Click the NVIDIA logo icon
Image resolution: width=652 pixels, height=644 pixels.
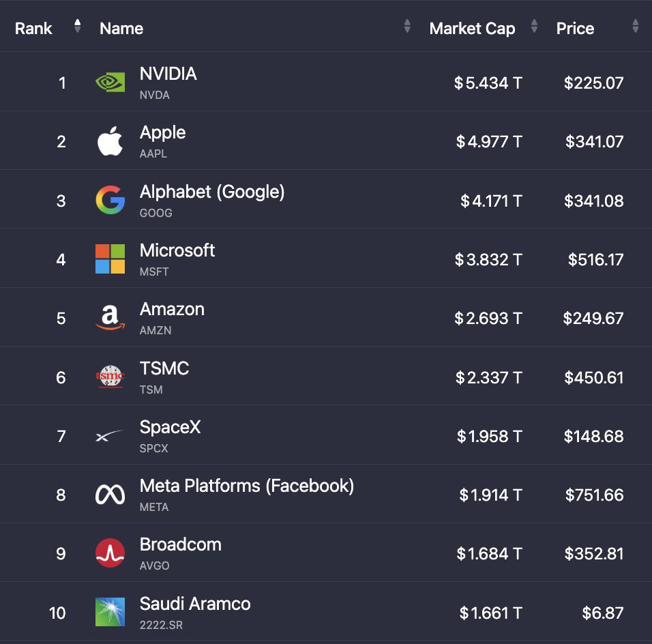110,83
